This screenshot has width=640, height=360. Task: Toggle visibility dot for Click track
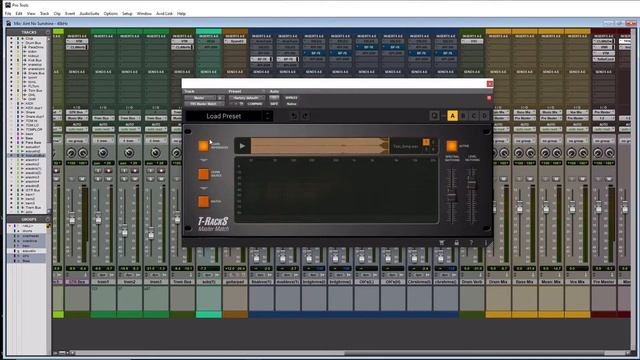tap(11, 38)
